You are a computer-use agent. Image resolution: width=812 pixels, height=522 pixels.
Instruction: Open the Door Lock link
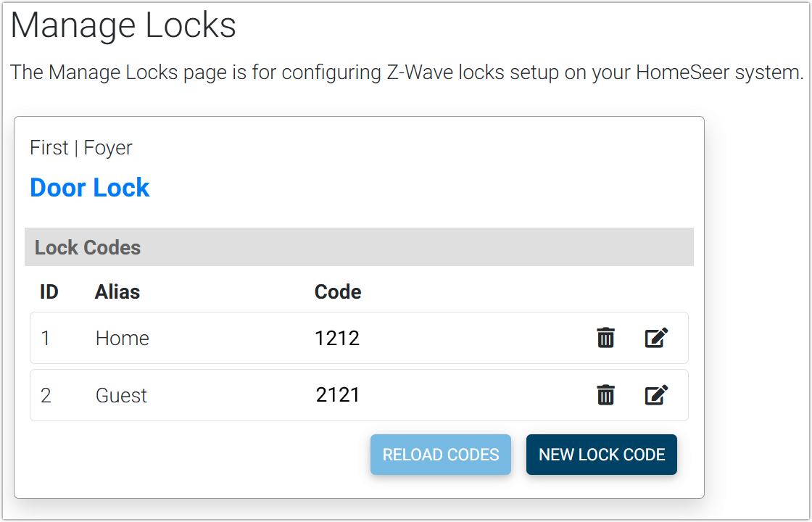click(x=90, y=188)
